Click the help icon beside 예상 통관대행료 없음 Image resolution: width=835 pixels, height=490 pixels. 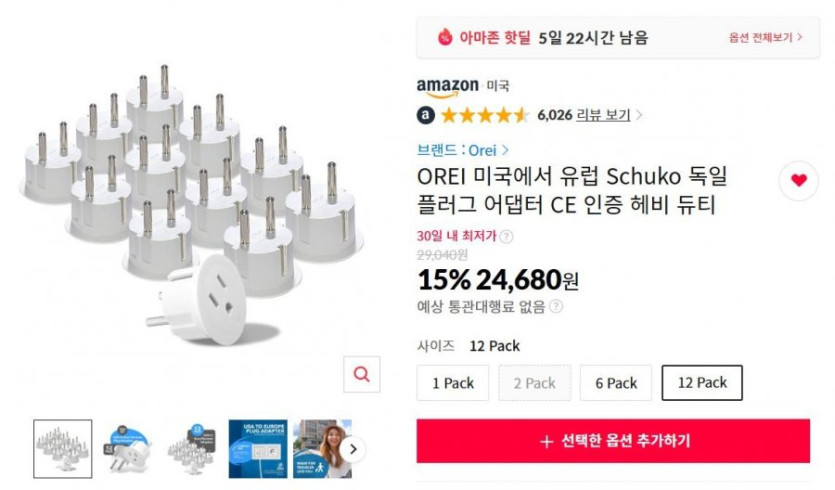tap(555, 307)
